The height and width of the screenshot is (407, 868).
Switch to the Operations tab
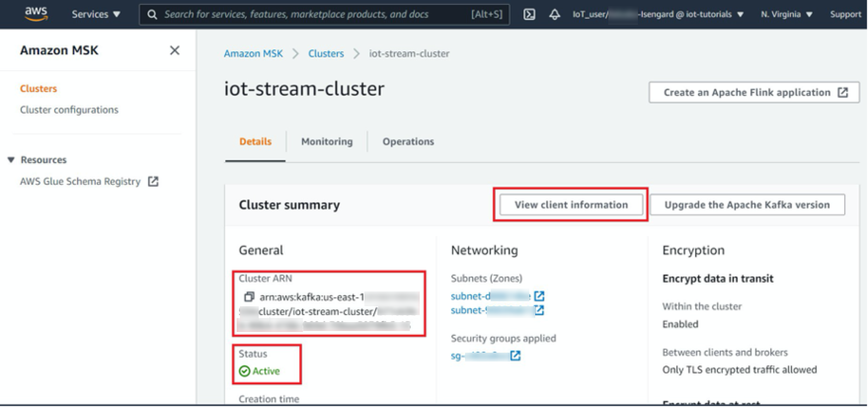click(408, 142)
